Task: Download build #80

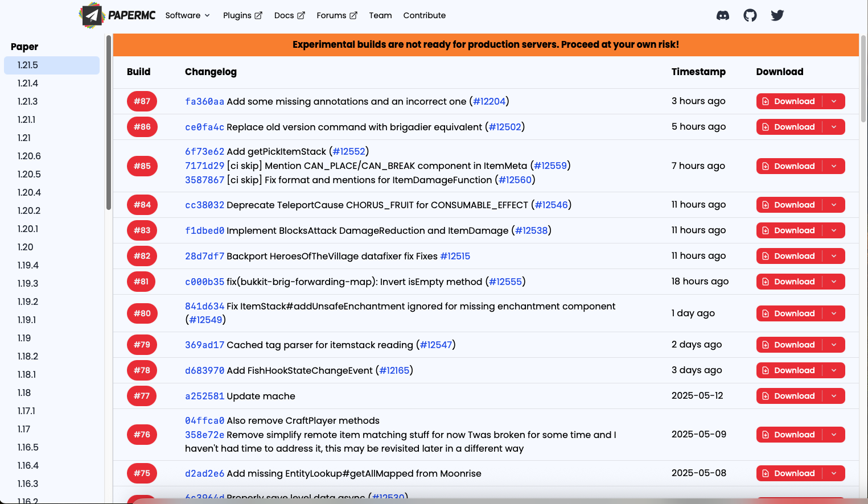Action: pos(789,313)
